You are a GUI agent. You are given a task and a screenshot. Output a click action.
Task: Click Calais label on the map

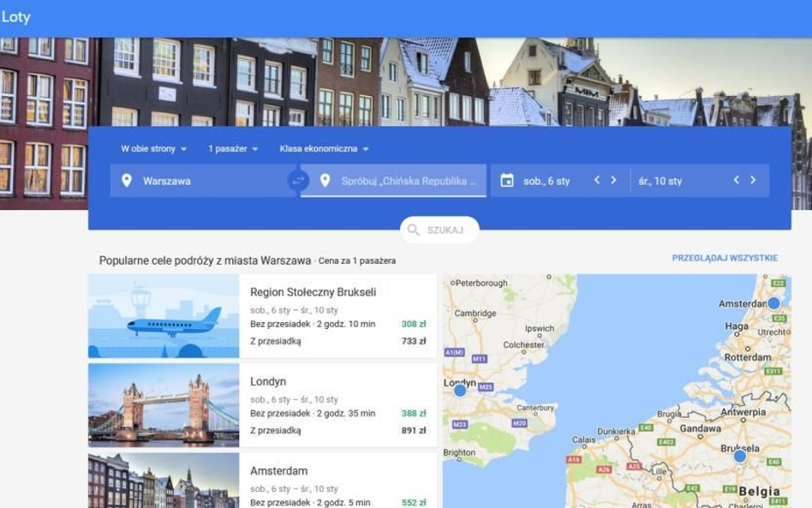583,439
